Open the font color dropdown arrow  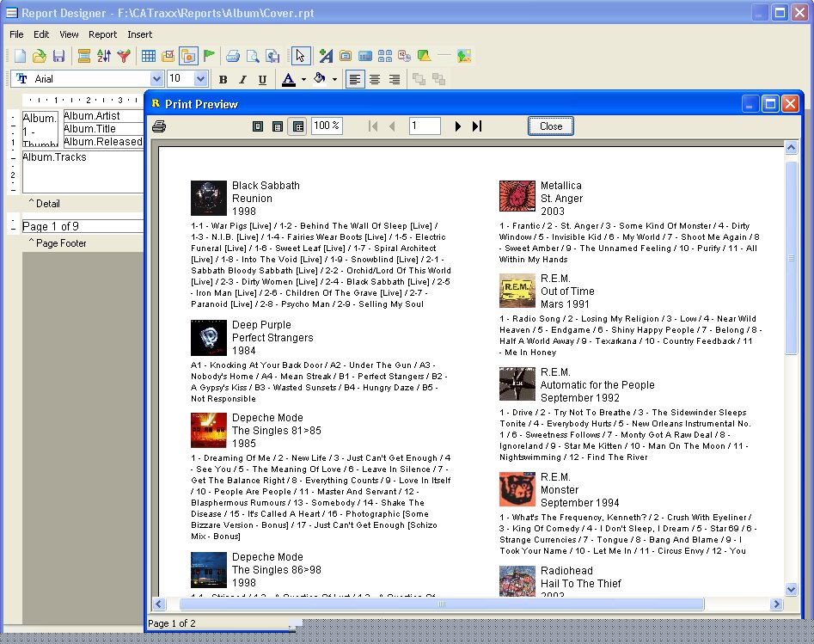(303, 79)
